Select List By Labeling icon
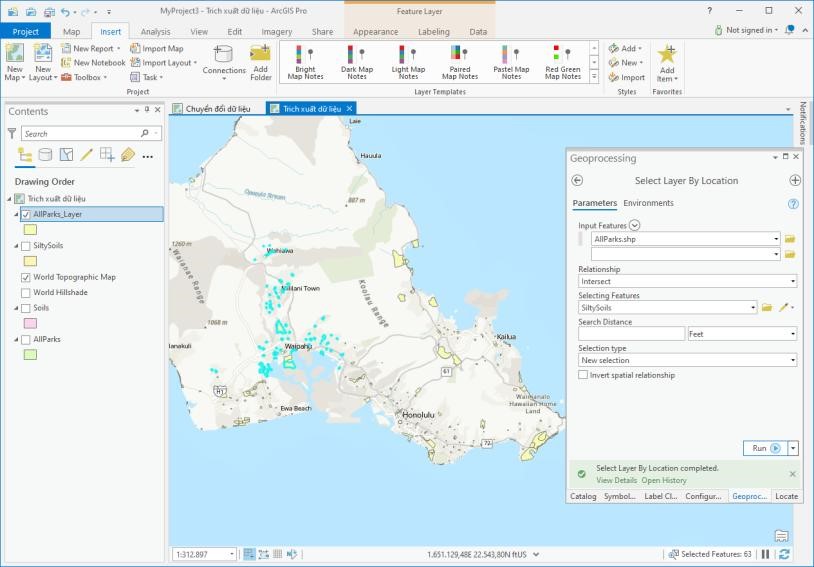The width and height of the screenshot is (814, 567). [128, 155]
